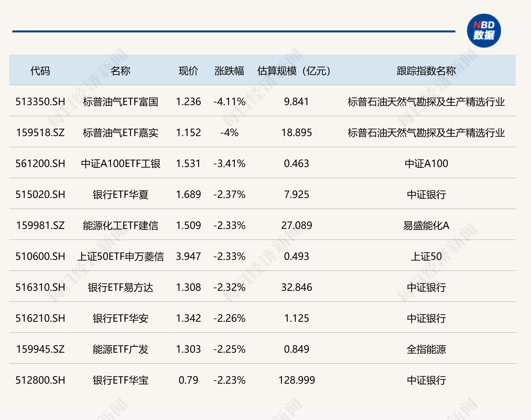Click the 代码 column header
The width and height of the screenshot is (531, 420).
tap(40, 71)
